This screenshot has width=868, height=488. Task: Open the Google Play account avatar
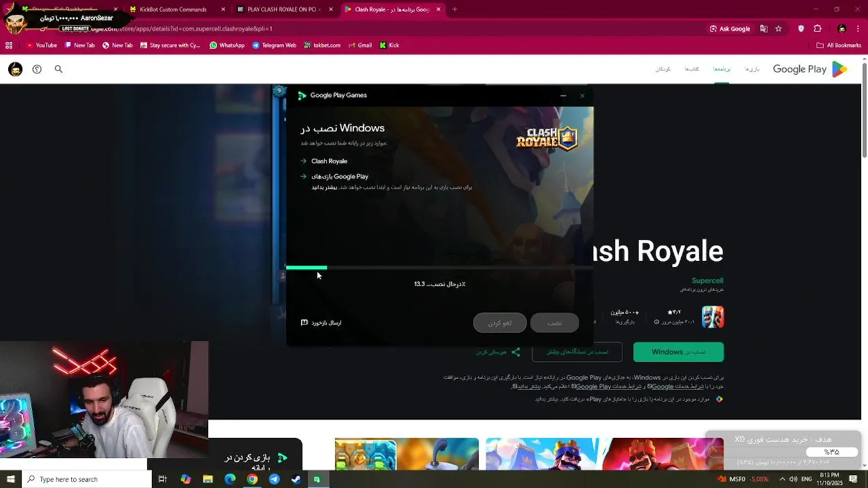(x=15, y=69)
